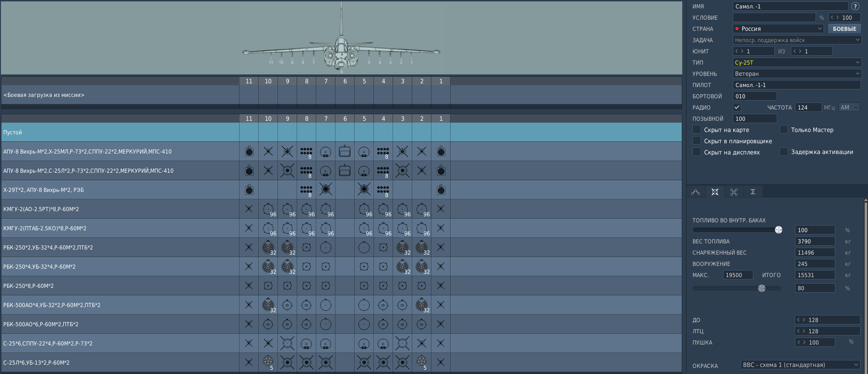Open the СТРАНА Россия dropdown
This screenshot has width=868, height=374.
coord(778,29)
